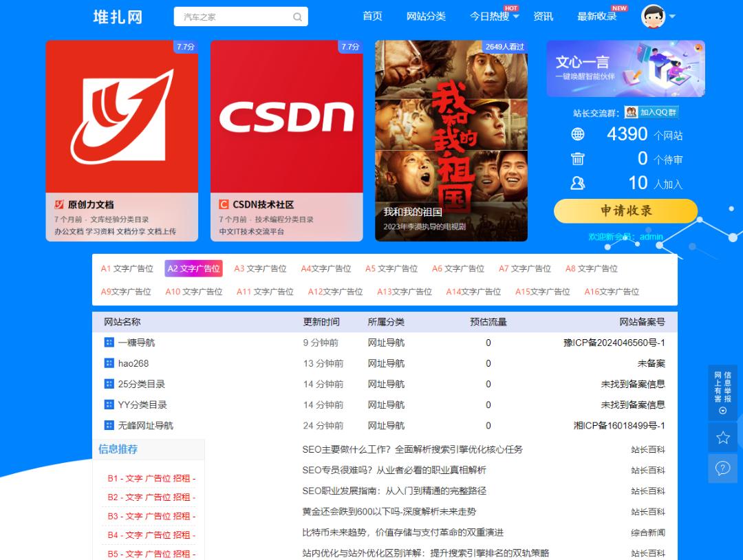Click the site icon next to 无峰网址导航
Screen dimensions: 743x560
click(109, 425)
